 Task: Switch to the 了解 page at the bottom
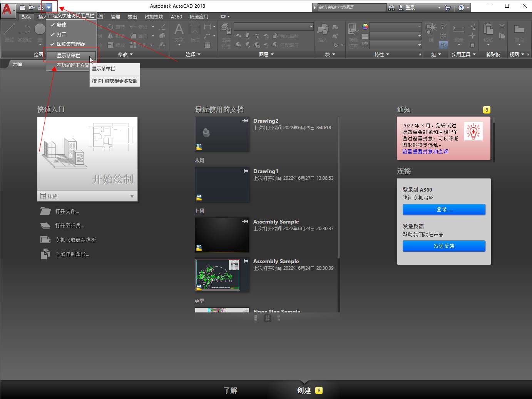[231, 390]
